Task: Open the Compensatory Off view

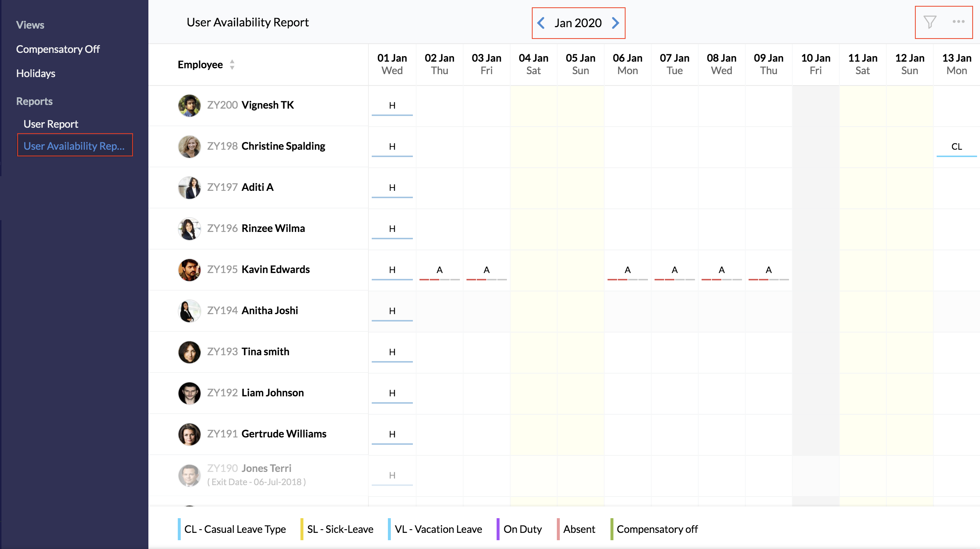Action: [58, 49]
